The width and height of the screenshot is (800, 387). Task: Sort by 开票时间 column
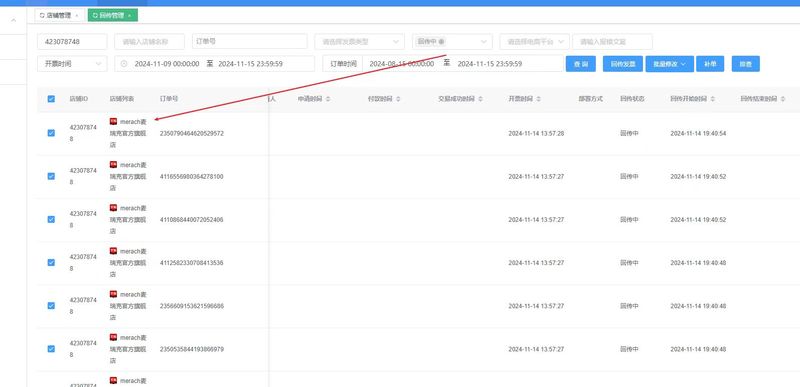[539, 99]
